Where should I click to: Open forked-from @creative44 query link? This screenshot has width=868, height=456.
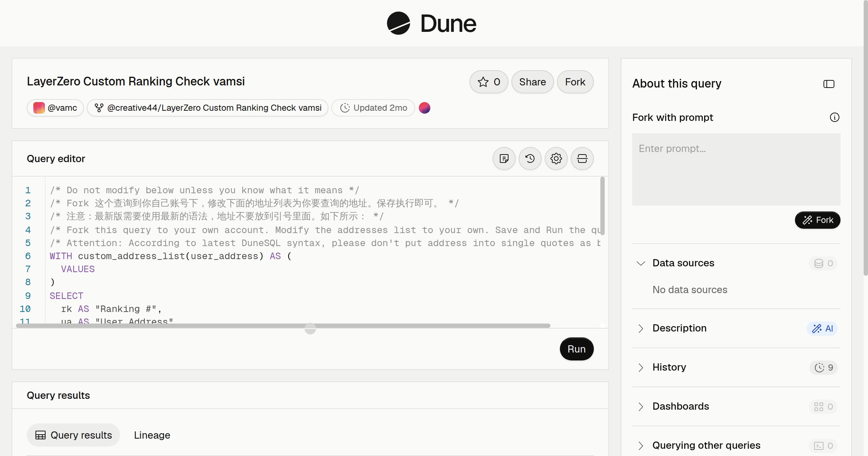[x=208, y=108]
